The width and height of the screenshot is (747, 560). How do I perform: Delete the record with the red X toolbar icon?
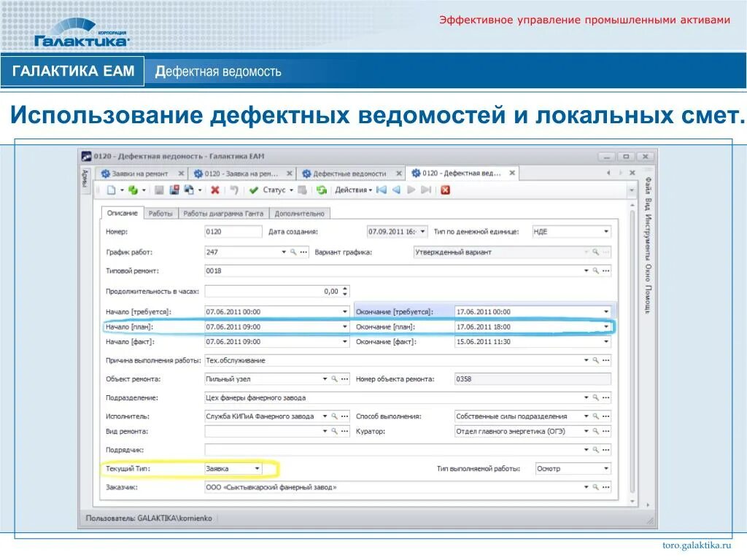click(x=215, y=191)
